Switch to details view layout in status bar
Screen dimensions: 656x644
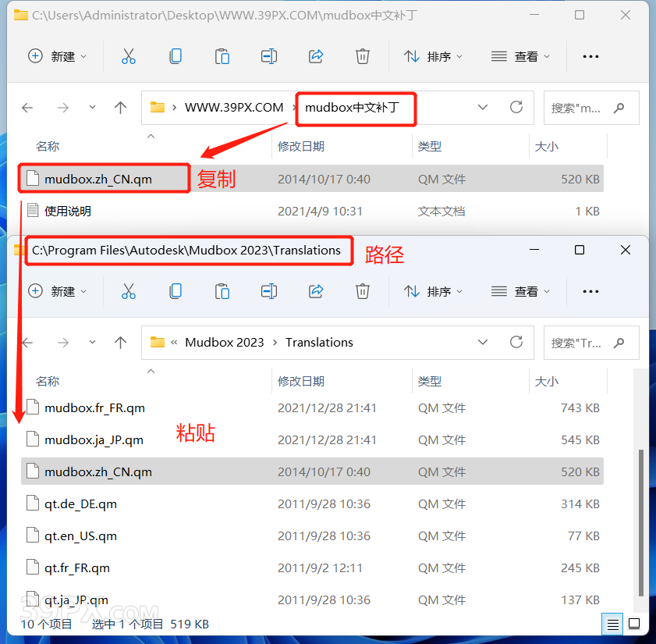[x=613, y=624]
